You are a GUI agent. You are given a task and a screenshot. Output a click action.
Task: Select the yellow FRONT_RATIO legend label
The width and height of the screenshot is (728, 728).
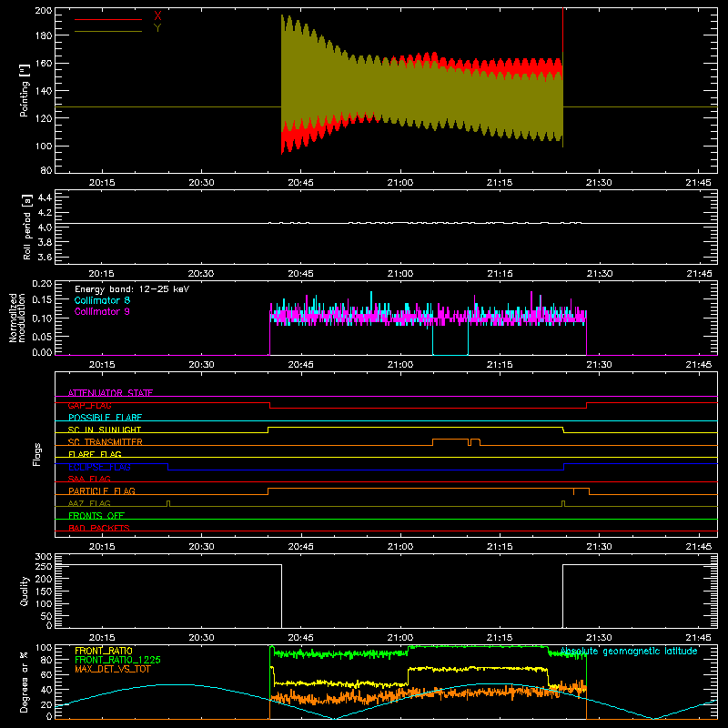[104, 651]
